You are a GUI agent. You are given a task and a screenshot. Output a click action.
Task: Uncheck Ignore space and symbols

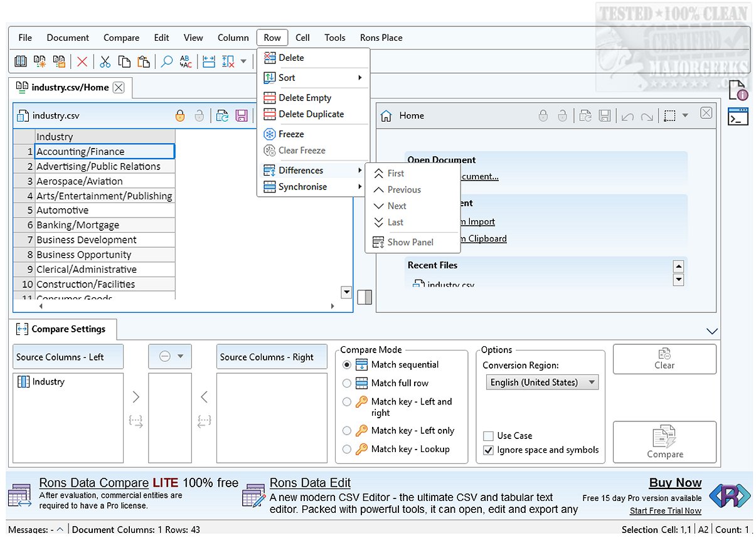[488, 450]
